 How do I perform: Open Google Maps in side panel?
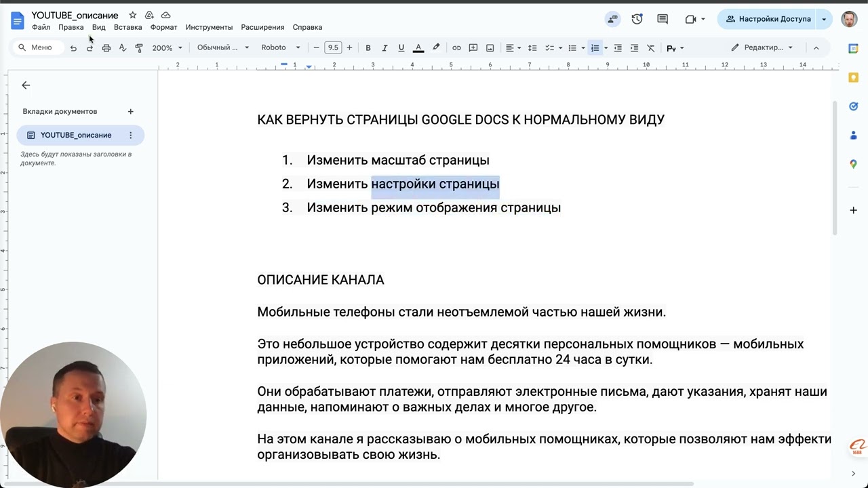[x=854, y=164]
